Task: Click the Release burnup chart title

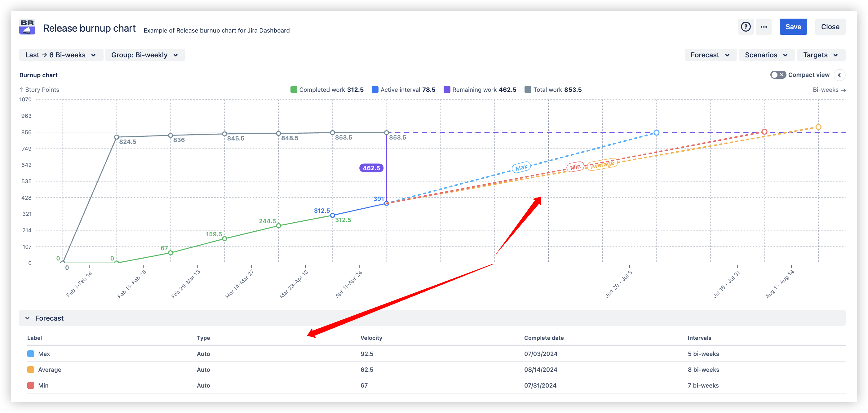Action: click(89, 28)
